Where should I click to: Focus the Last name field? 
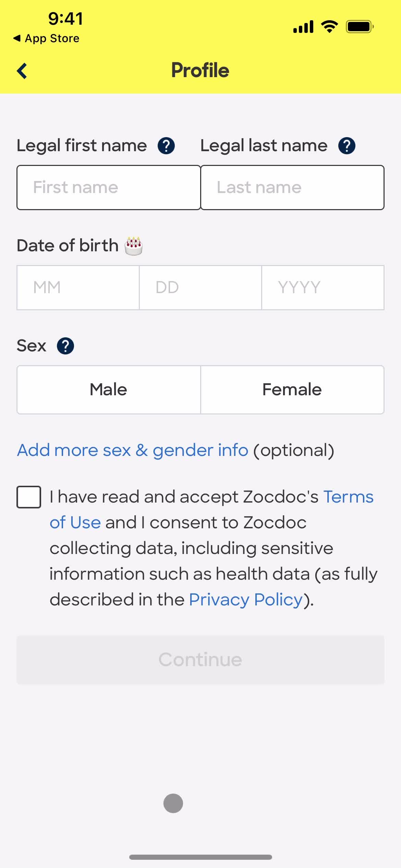292,188
